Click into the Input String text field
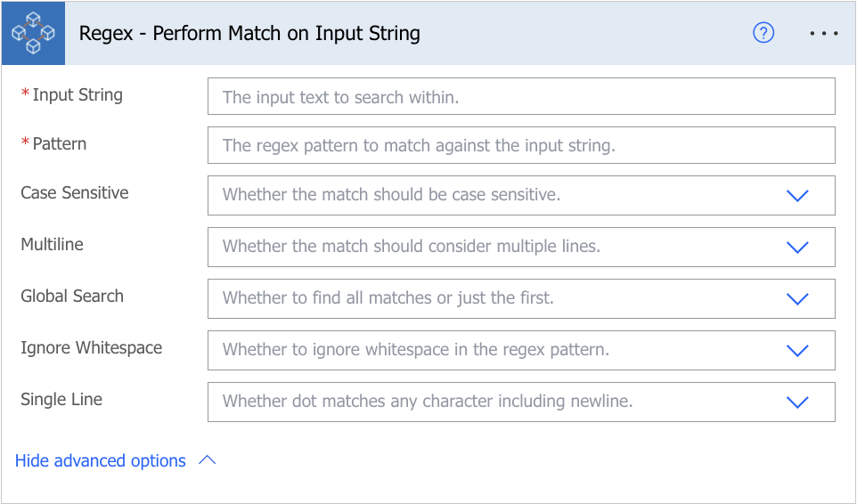Image resolution: width=857 pixels, height=504 pixels. coord(521,97)
